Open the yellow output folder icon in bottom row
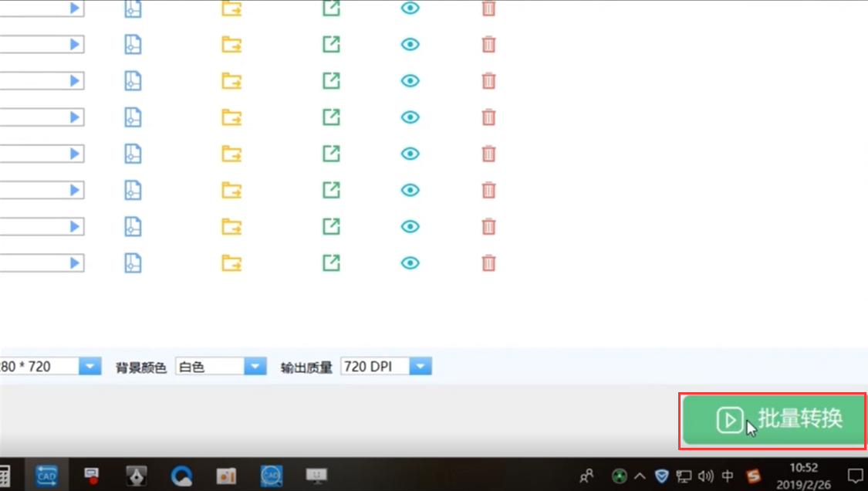The width and height of the screenshot is (868, 491). pos(231,263)
